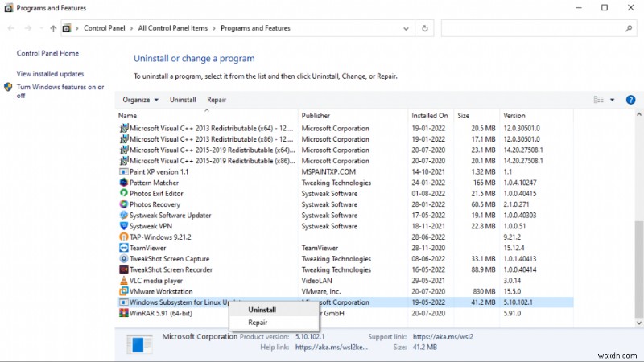Click the Paint XP version 1.1 icon
644x362 pixels.
(123, 171)
